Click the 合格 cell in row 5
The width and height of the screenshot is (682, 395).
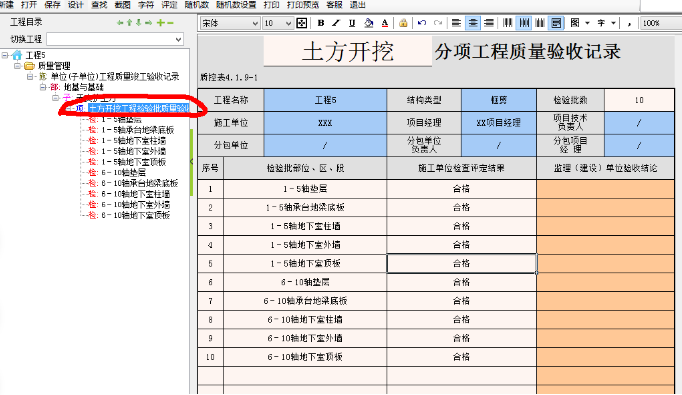click(461, 264)
